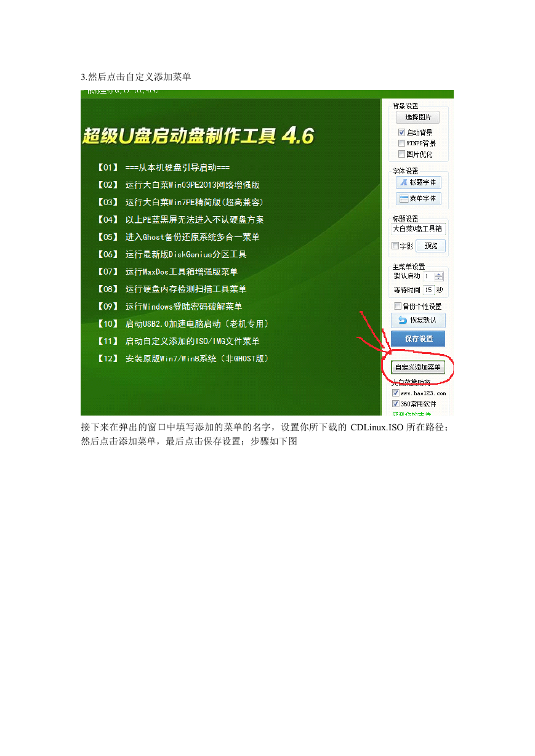Click the 自定义添加菜单 button

418,367
